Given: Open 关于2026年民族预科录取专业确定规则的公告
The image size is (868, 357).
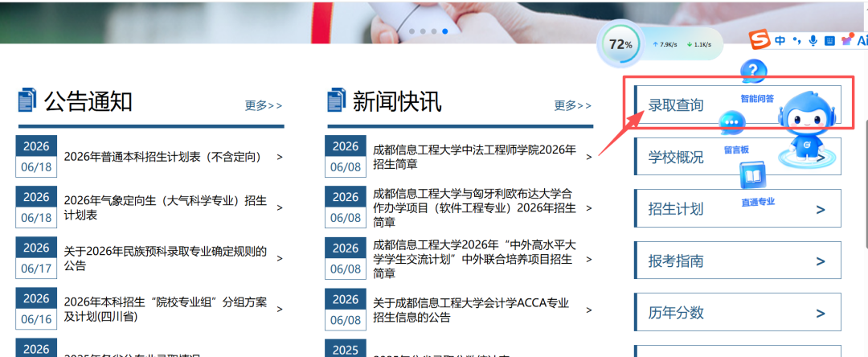Looking at the screenshot, I should (165, 258).
